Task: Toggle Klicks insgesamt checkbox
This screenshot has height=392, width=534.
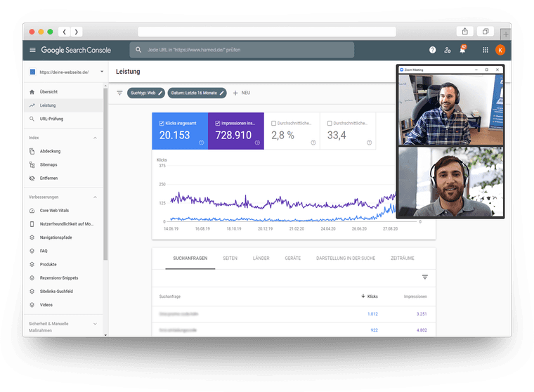Action: [x=162, y=123]
